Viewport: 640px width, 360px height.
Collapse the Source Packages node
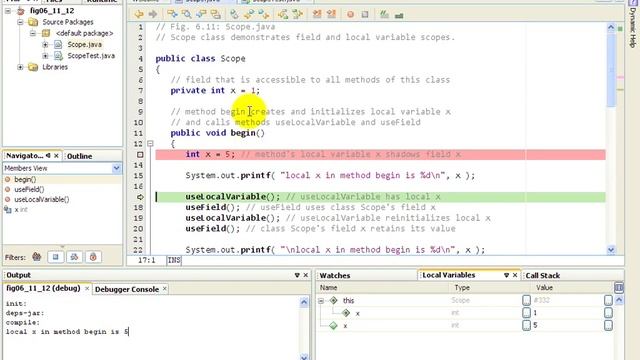20,22
